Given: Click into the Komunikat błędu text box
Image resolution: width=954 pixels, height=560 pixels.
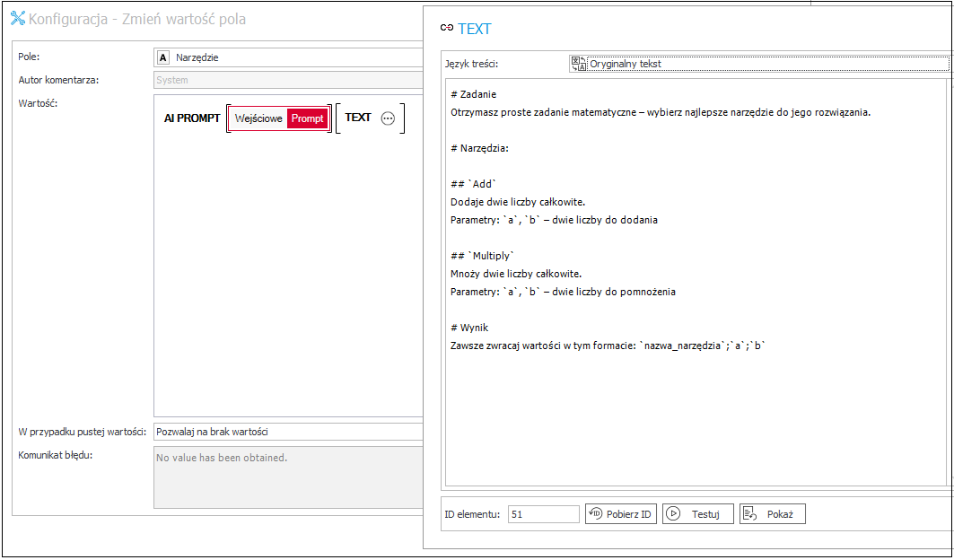Looking at the screenshot, I should coord(287,477).
